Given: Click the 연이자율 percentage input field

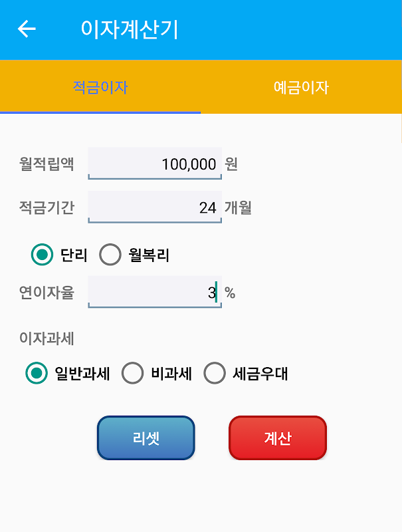Looking at the screenshot, I should point(155,292).
